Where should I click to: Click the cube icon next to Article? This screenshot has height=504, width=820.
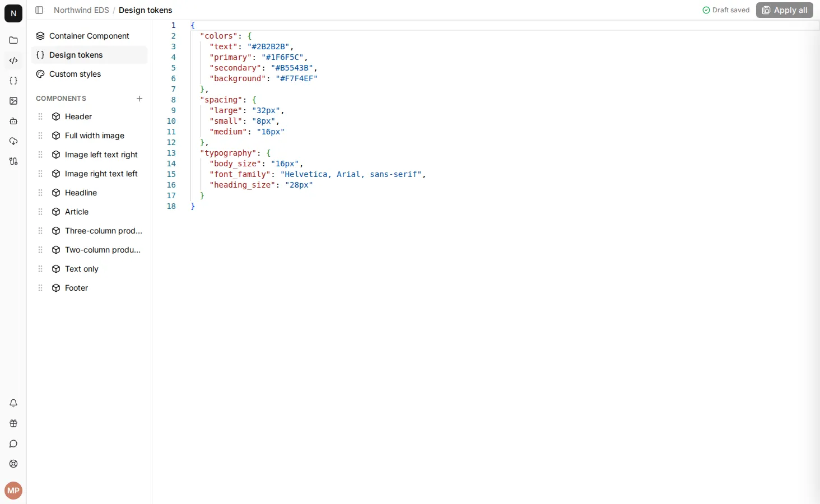point(56,212)
